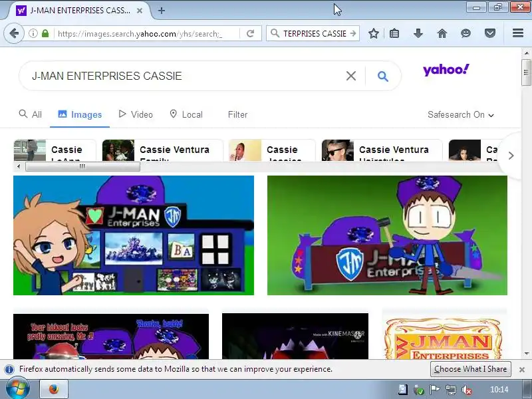Open the KineMaster dark image result
This screenshot has width=532, height=399.
(x=295, y=336)
